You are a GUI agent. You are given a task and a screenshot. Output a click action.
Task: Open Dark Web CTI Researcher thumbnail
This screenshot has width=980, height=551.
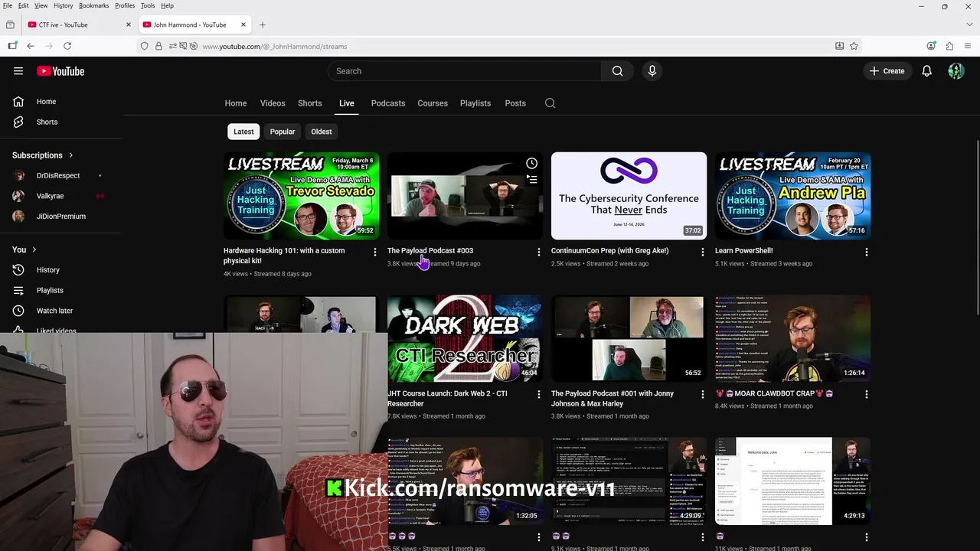(x=465, y=338)
